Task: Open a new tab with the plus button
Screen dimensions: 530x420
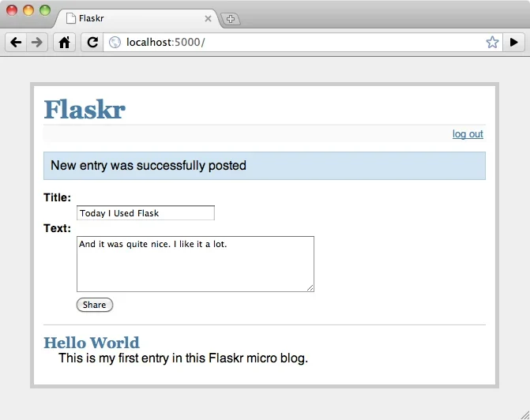Action: coord(231,19)
